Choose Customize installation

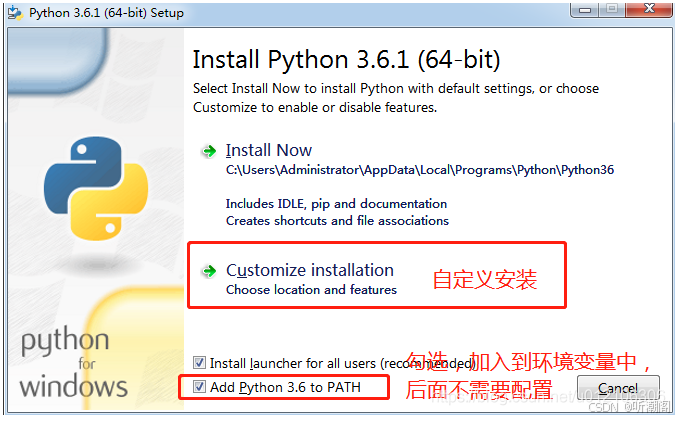pos(310,270)
